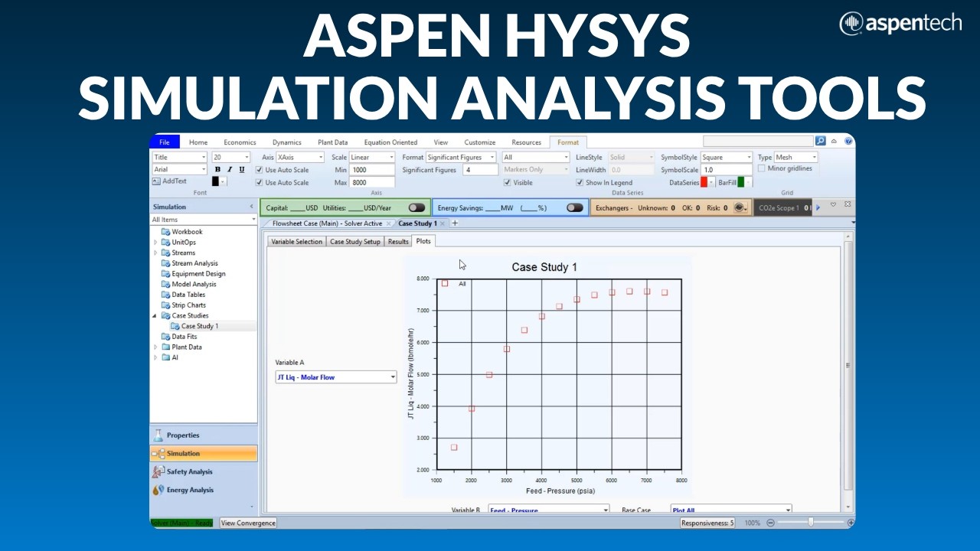This screenshot has width=980, height=551.
Task: Click the search magnifier icon
Action: point(821,142)
